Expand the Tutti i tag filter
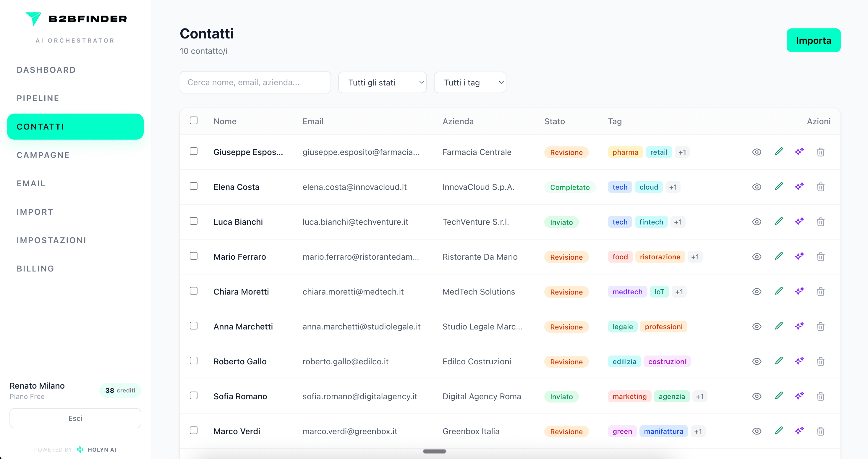 (470, 82)
